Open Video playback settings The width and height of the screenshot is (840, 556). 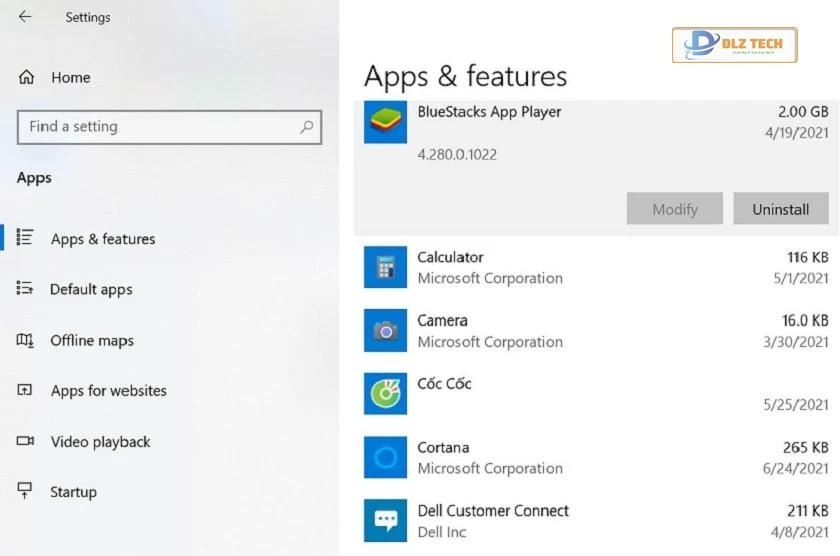[100, 441]
